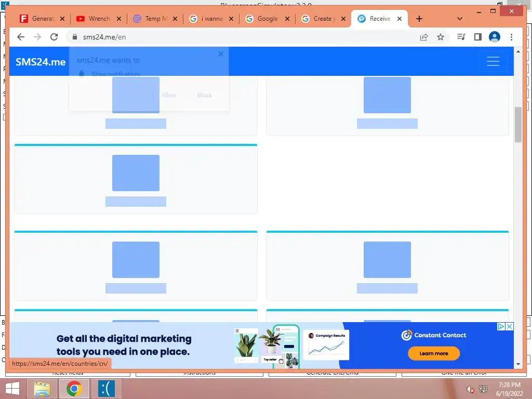
Task: Open the Chrome profile avatar
Action: click(495, 37)
